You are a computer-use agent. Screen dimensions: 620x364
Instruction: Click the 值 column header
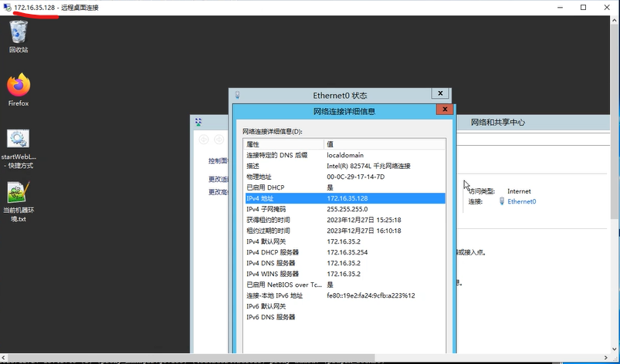click(x=385, y=144)
